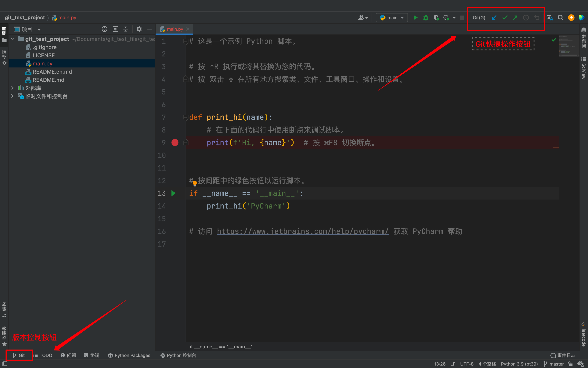Open the master branch selector
The height and width of the screenshot is (368, 588).
coord(554,364)
